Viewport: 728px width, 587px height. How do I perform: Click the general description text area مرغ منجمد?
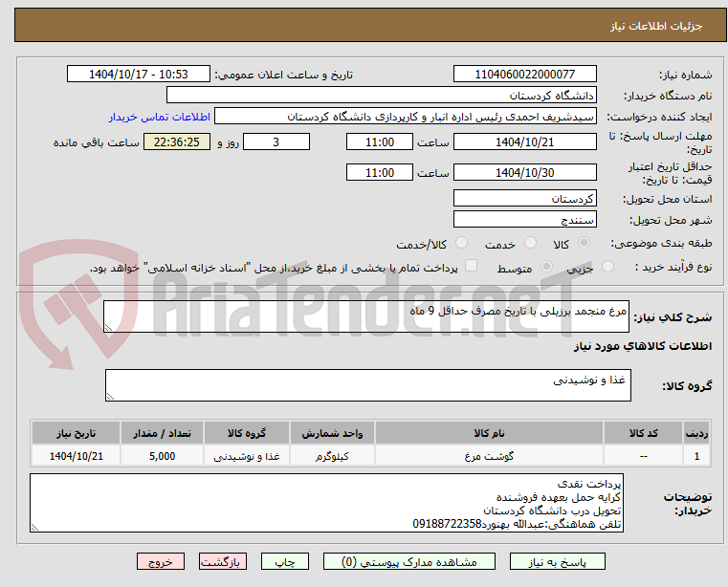point(365,316)
